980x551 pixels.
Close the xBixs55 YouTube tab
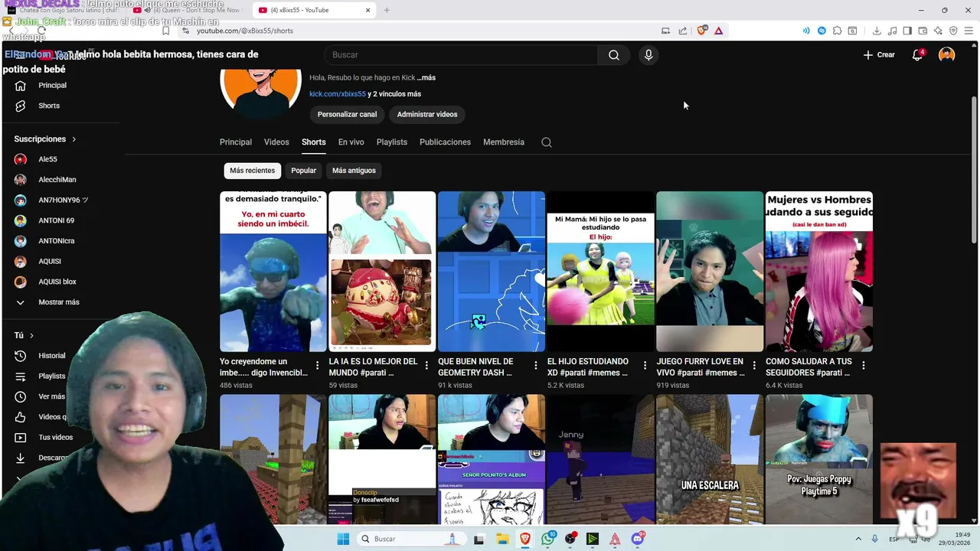[367, 10]
